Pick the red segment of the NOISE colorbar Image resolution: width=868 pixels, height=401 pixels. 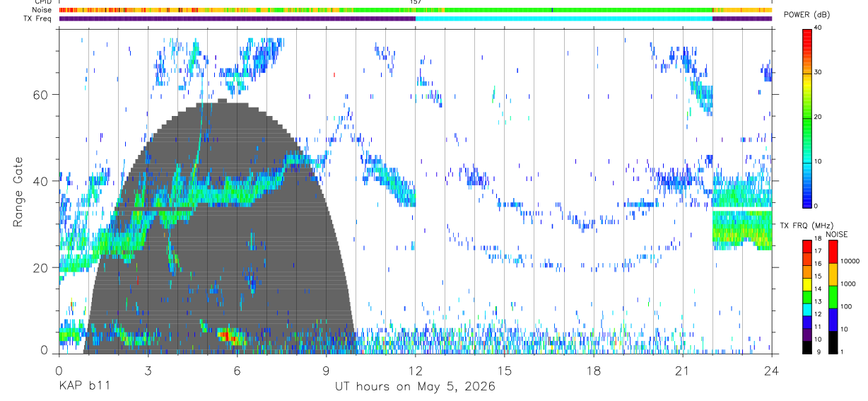(832, 252)
